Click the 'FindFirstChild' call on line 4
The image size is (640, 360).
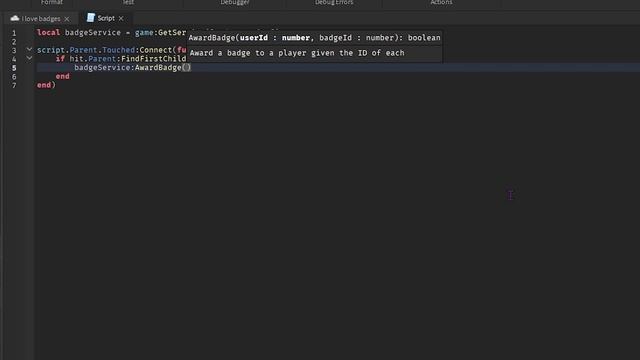click(x=153, y=59)
